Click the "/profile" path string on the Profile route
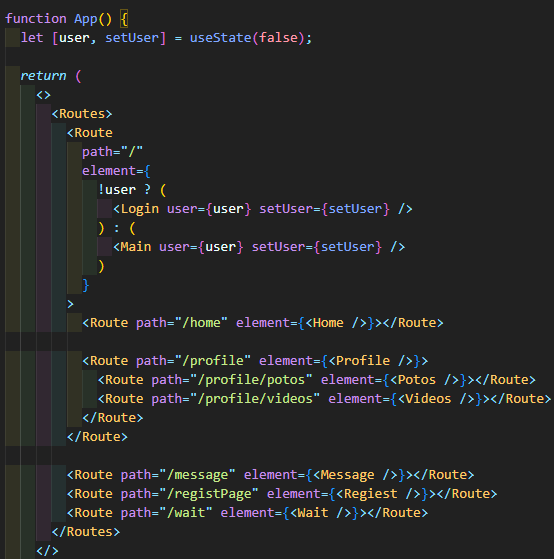This screenshot has height=559, width=554. (x=213, y=361)
